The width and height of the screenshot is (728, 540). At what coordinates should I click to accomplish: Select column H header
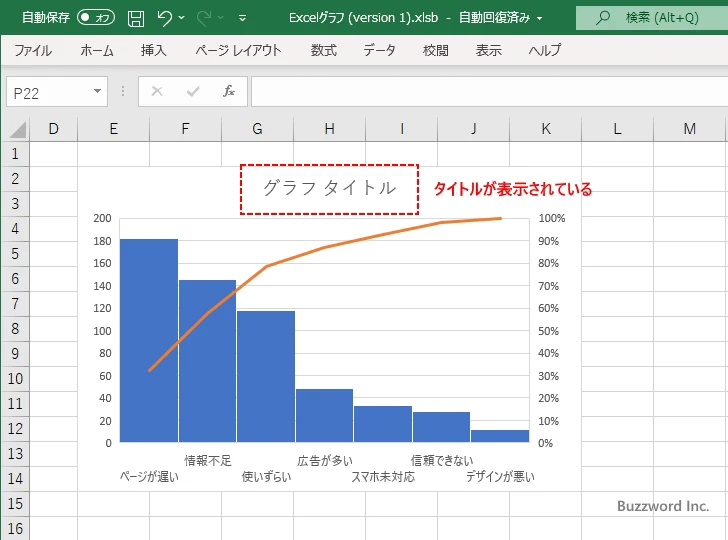[330, 129]
